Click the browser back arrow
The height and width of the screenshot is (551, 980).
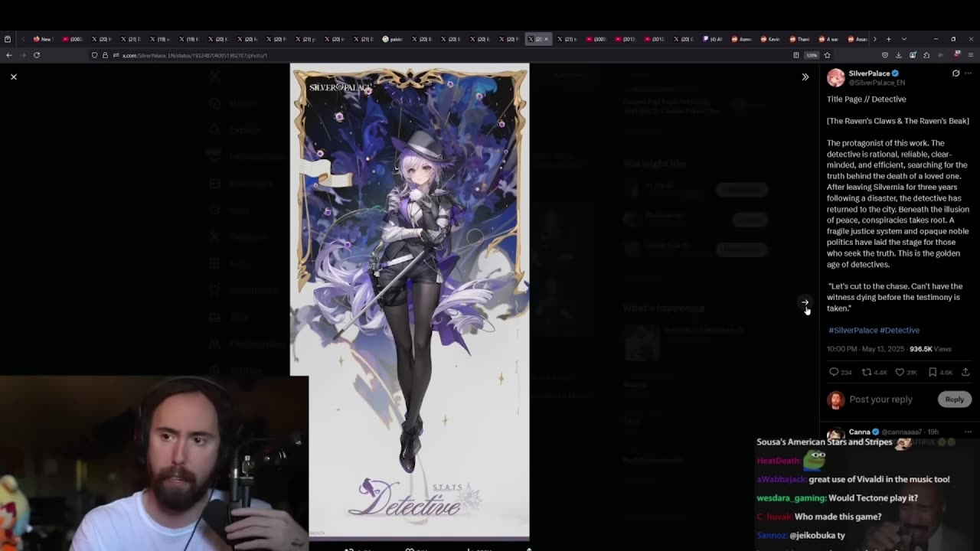tap(9, 55)
